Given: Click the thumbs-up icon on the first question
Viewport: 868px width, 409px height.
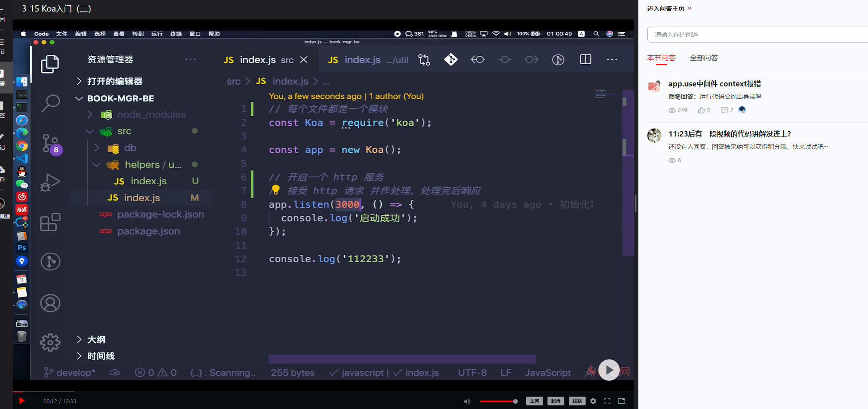Looking at the screenshot, I should 701,110.
